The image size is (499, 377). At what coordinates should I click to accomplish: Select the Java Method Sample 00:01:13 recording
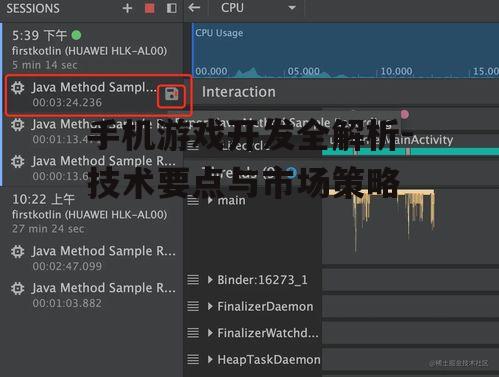93,132
